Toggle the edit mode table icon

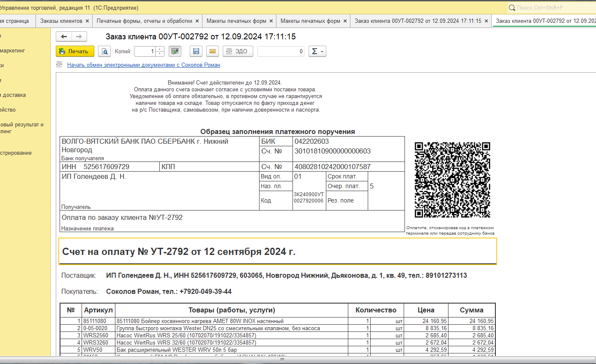click(175, 51)
